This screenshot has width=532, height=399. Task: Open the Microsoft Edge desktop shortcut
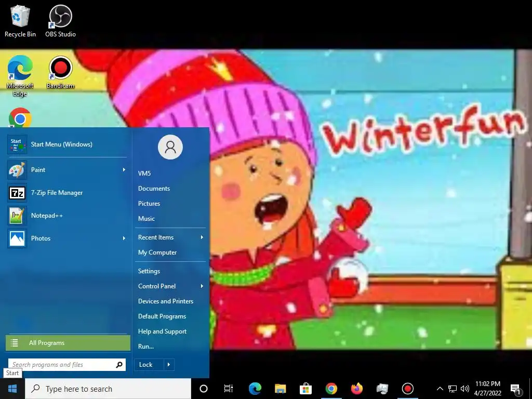click(x=20, y=76)
